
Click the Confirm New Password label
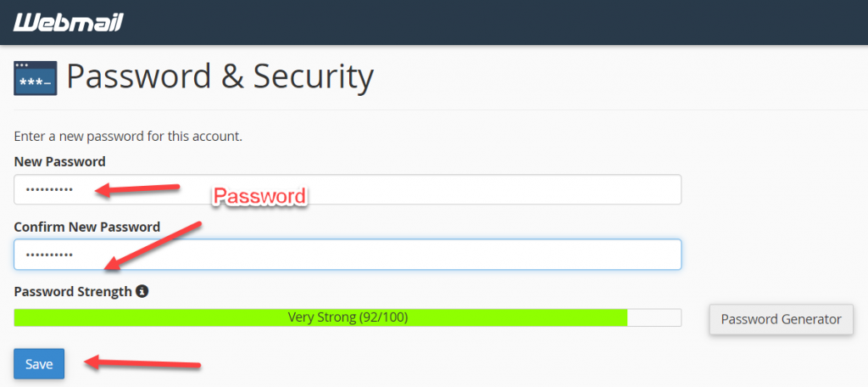(87, 227)
